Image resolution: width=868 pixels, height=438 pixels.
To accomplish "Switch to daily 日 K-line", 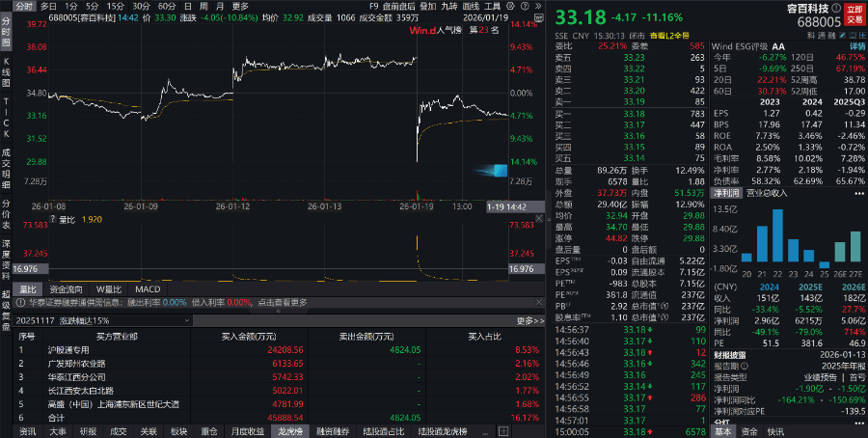I will 188,6.
